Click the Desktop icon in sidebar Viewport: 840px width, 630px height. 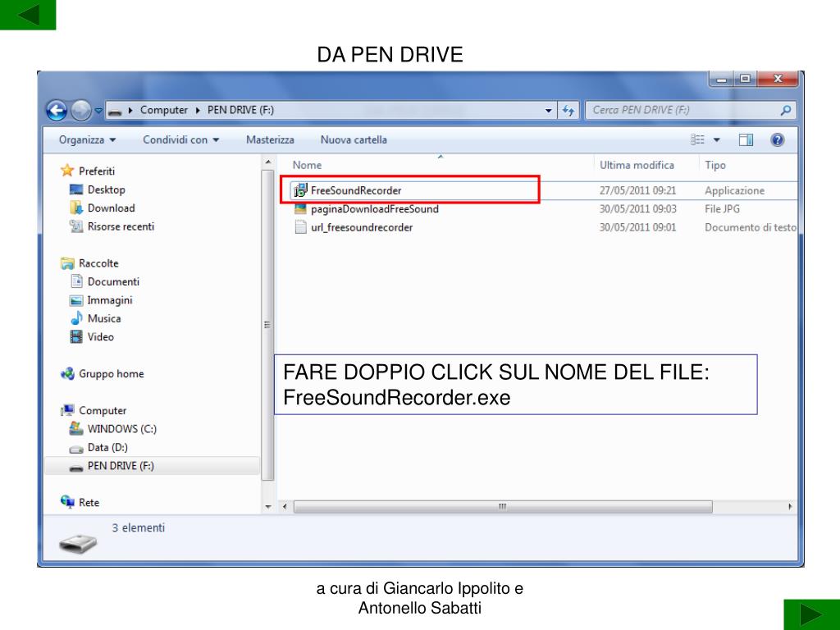coord(76,189)
